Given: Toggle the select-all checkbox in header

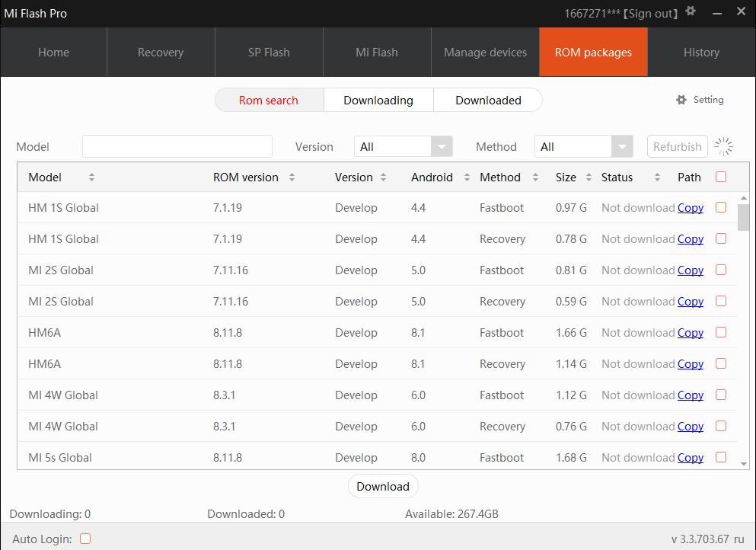Looking at the screenshot, I should point(721,177).
